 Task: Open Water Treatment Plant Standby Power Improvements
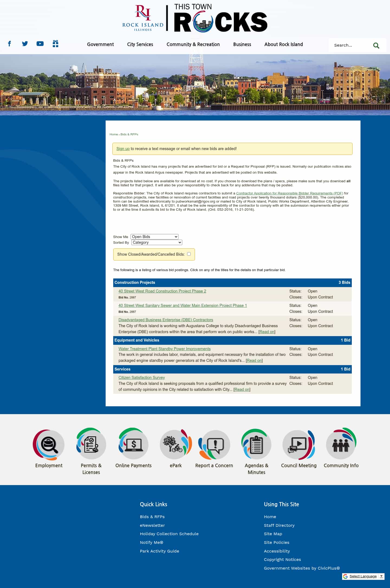point(164,349)
